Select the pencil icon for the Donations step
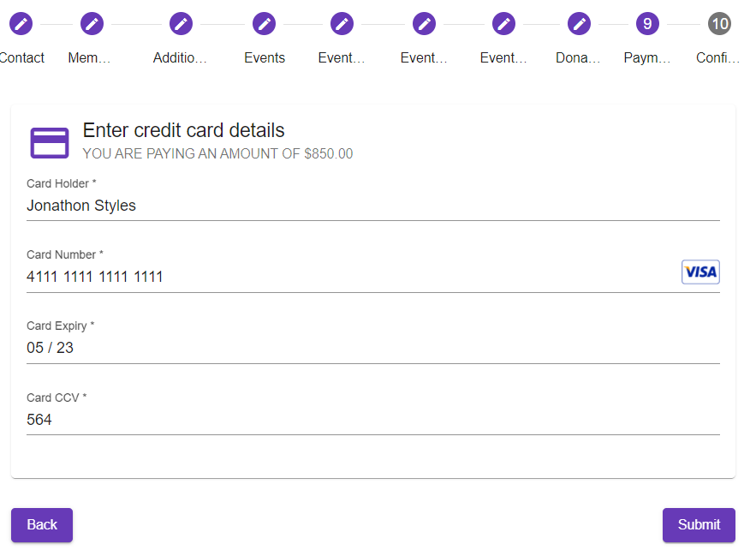This screenshot has width=756, height=550. pos(579,23)
